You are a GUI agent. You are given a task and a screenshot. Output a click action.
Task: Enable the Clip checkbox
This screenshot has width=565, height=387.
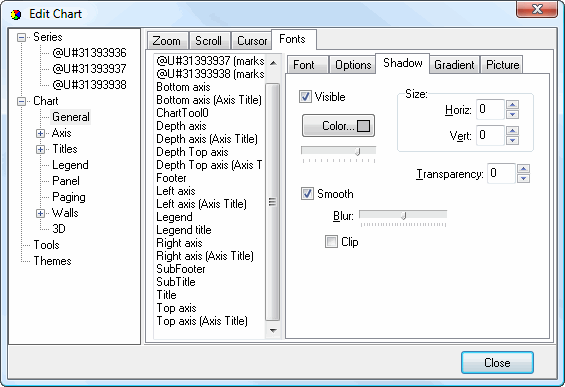[331, 241]
